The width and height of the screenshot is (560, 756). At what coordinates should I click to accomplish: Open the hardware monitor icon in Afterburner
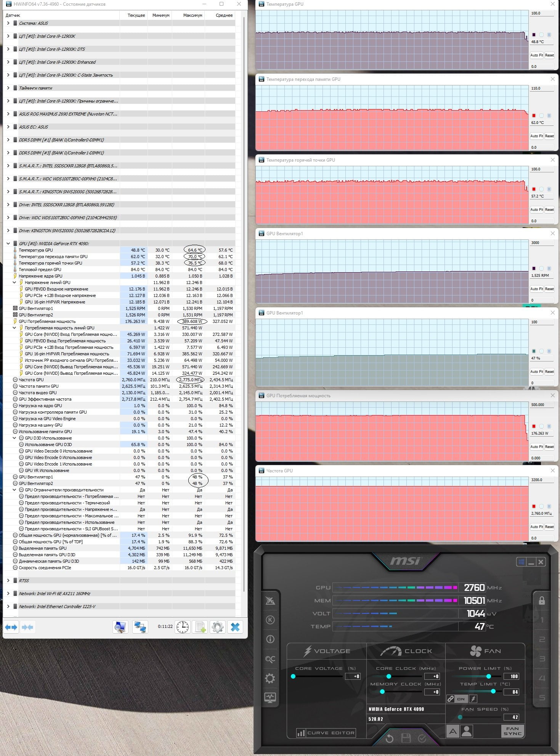270,698
